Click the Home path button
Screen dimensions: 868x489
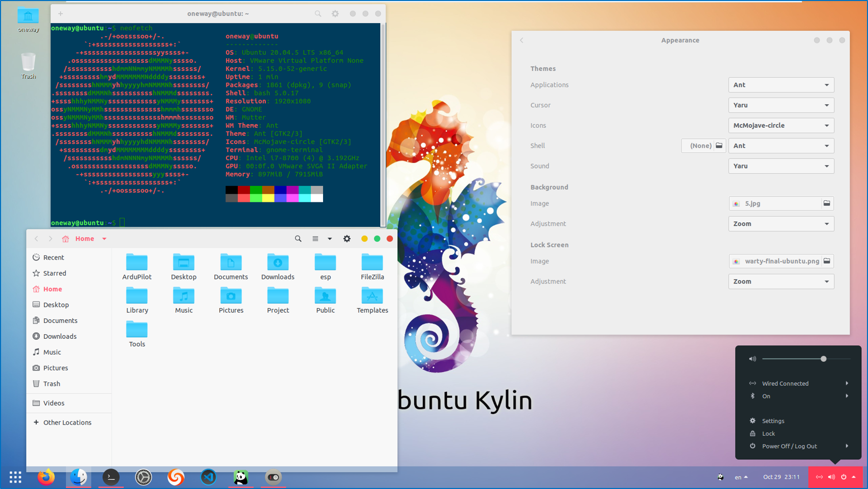[79, 239]
